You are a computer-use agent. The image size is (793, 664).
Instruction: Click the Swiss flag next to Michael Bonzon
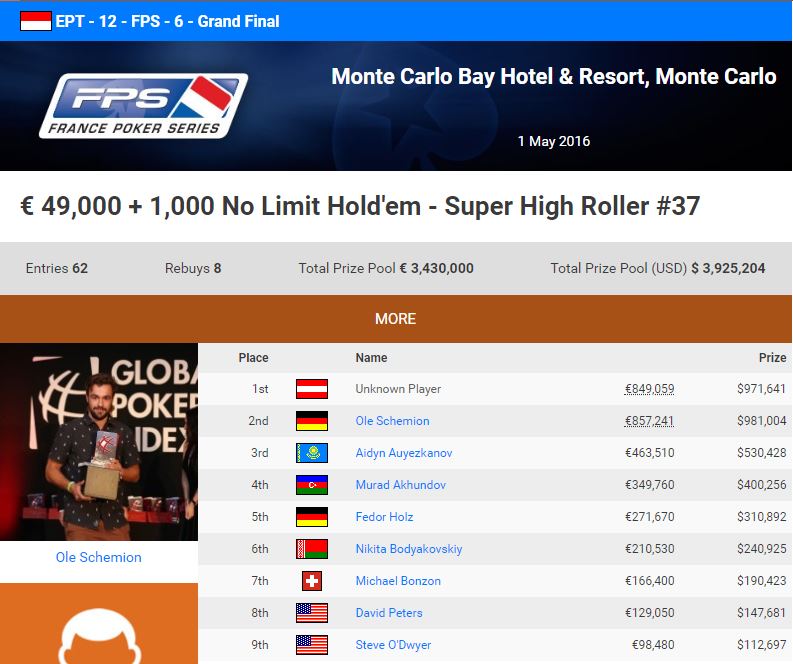pos(312,581)
